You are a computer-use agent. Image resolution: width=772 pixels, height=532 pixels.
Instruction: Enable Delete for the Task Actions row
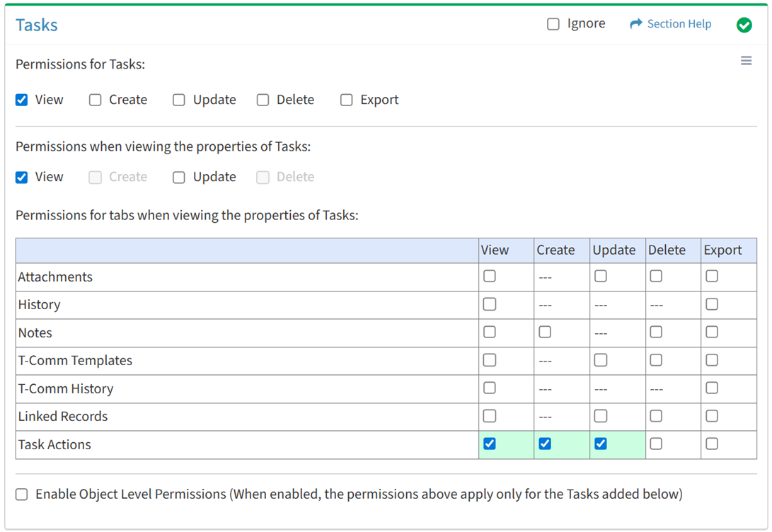(656, 444)
